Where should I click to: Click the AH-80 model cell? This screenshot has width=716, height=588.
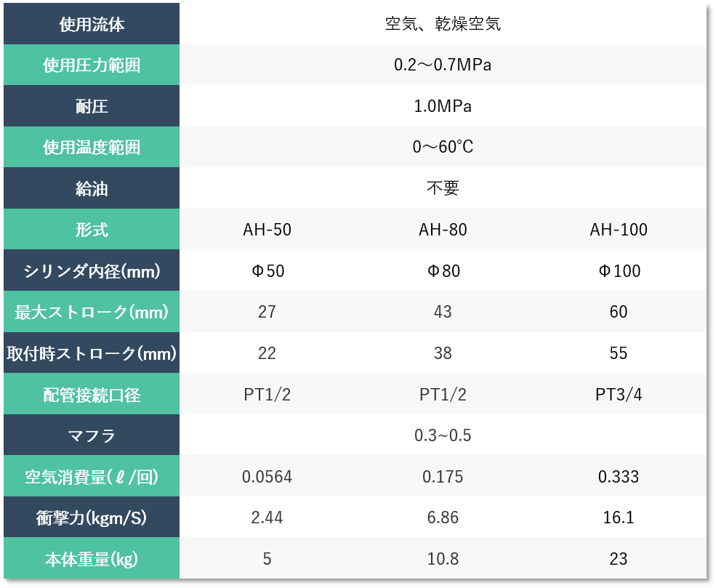click(443, 230)
